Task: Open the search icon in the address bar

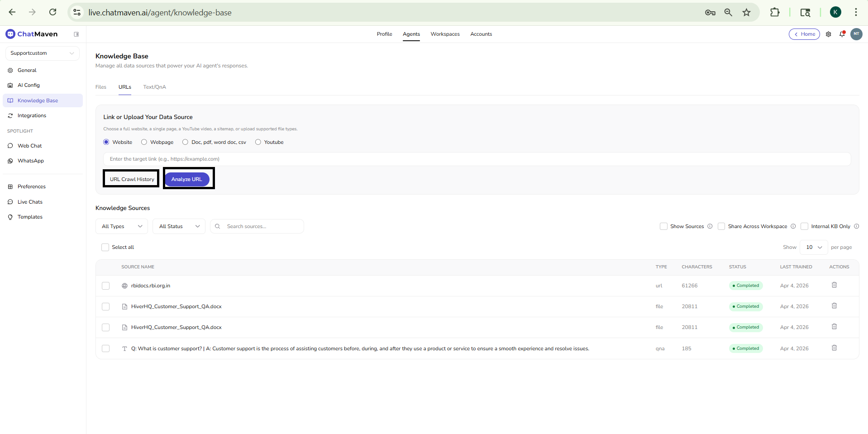Action: (728, 12)
